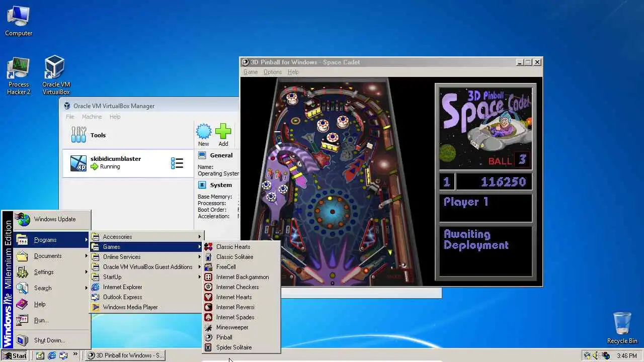Select the Process Hacker 2 desktop shortcut
The width and height of the screenshot is (644, 362).
point(19,76)
